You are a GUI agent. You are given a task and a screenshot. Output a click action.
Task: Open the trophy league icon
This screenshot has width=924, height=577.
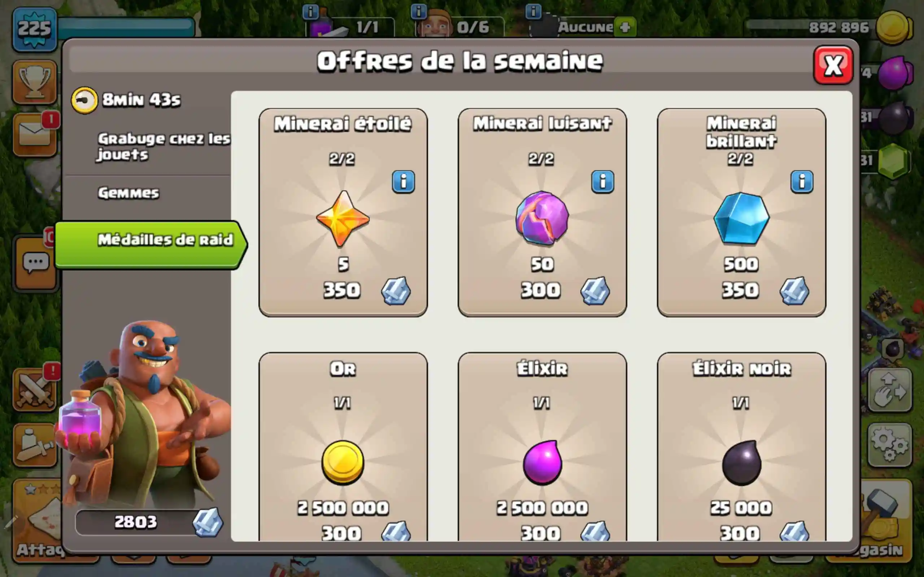[x=35, y=82]
